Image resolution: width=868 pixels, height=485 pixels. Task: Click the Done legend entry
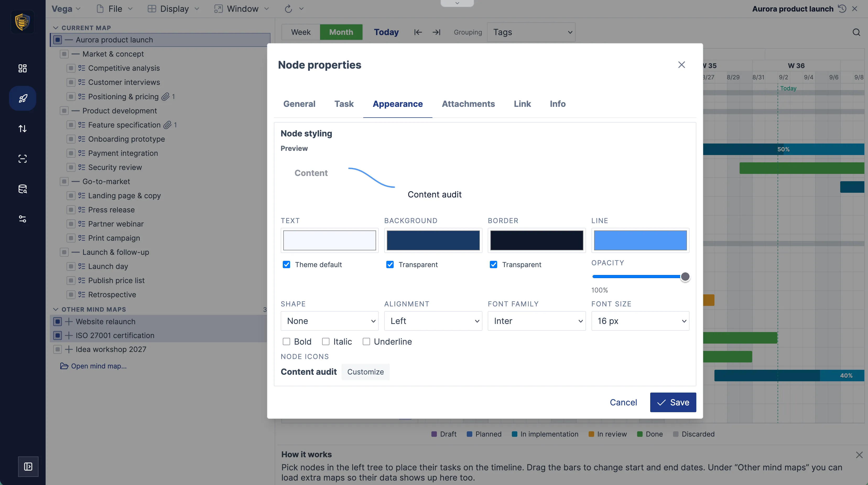click(650, 434)
